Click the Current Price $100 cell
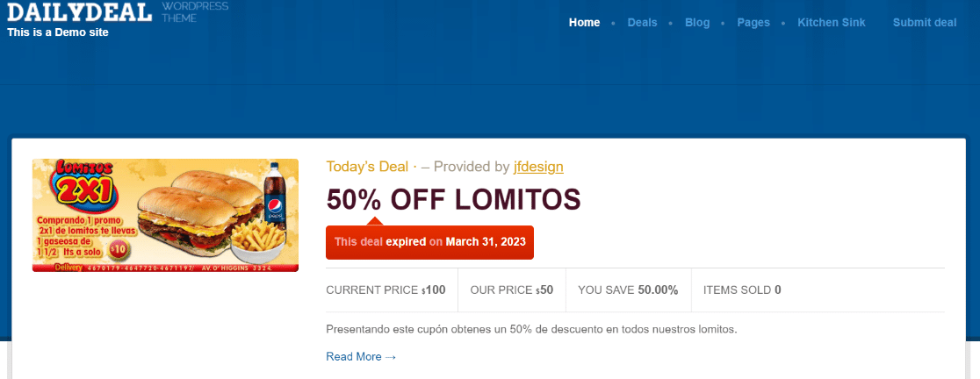Viewport: 980px width, 379px height. coord(386,290)
